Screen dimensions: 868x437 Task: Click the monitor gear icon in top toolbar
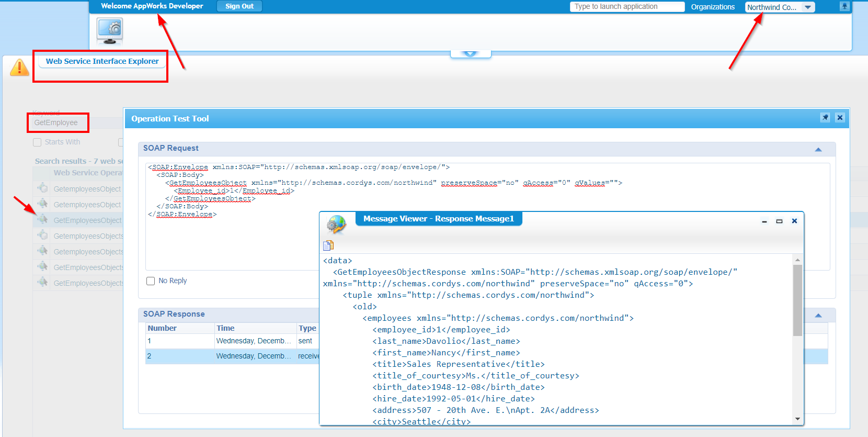point(110,31)
